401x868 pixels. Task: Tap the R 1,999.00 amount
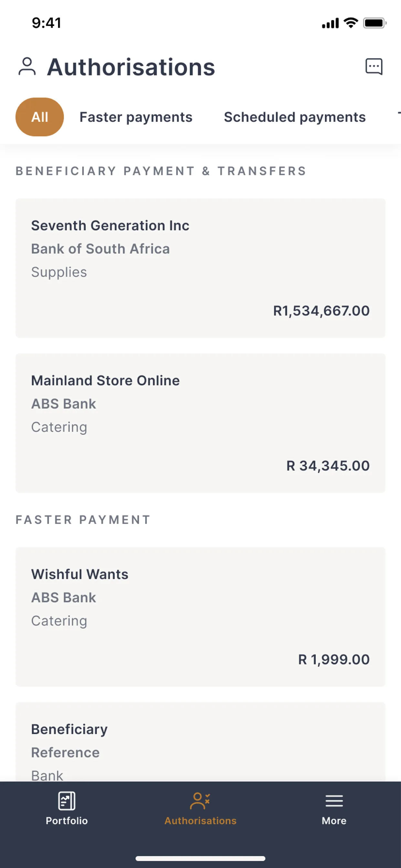pyautogui.click(x=334, y=659)
